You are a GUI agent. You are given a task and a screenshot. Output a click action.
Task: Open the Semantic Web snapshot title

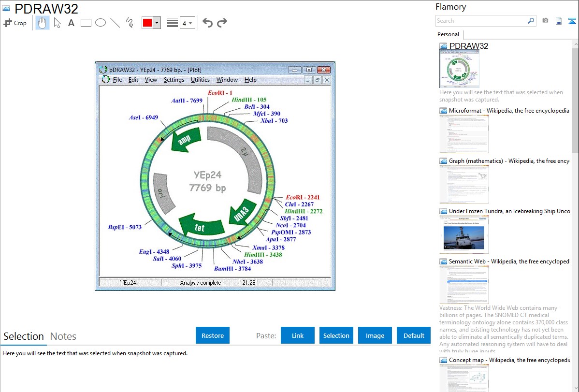point(509,261)
